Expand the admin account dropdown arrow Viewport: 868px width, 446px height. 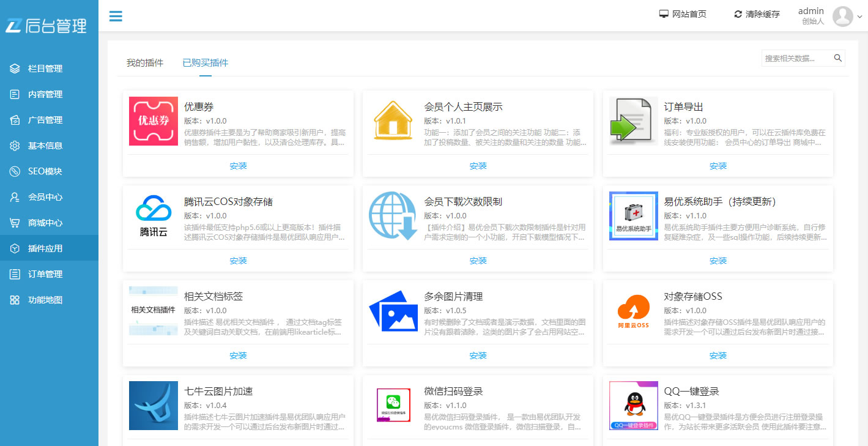coord(859,17)
